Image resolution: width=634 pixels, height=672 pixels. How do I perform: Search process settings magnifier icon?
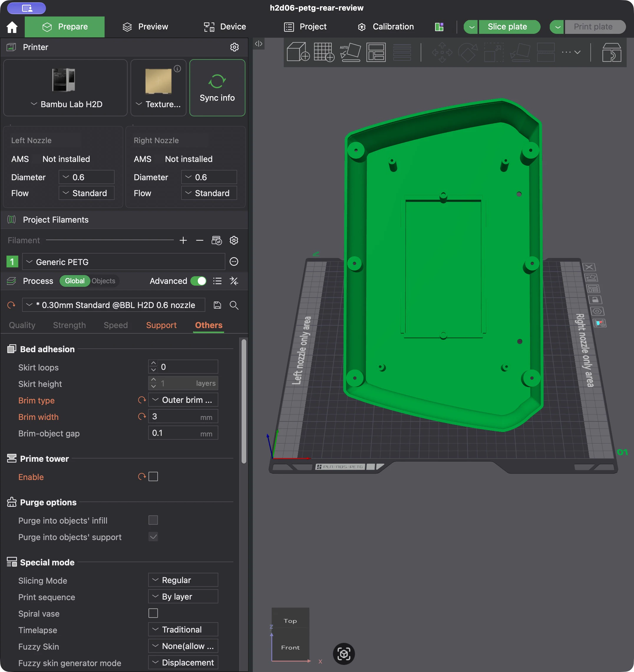pos(234,305)
